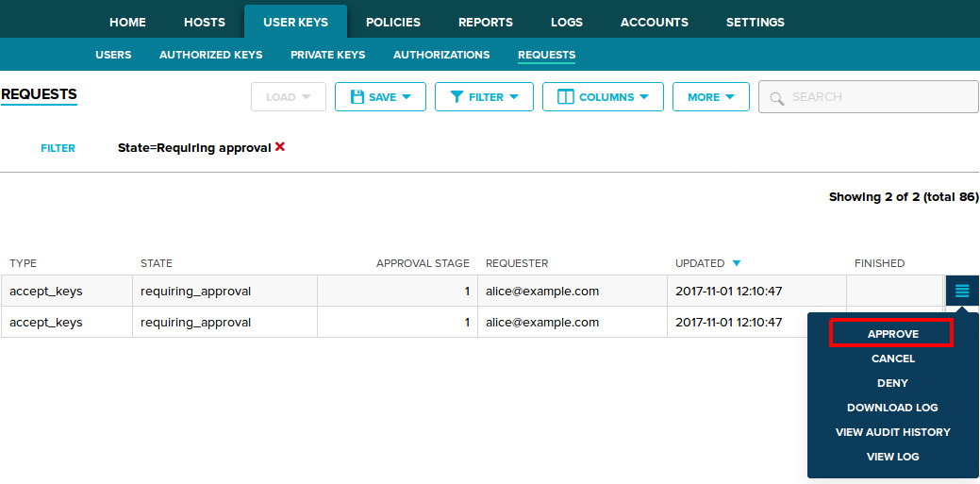Click the magnifier icon in the search box
This screenshot has height=484, width=980.
click(777, 98)
